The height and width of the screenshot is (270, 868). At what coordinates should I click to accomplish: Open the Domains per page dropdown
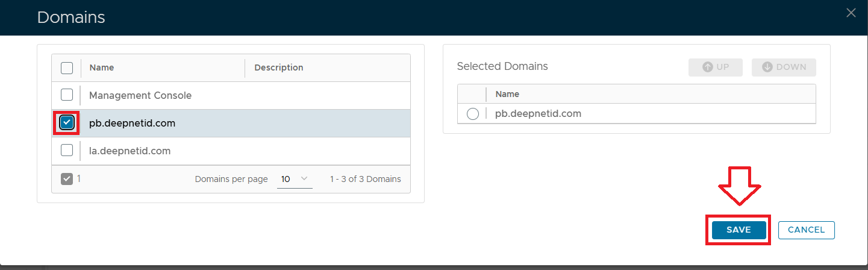pyautogui.click(x=295, y=179)
